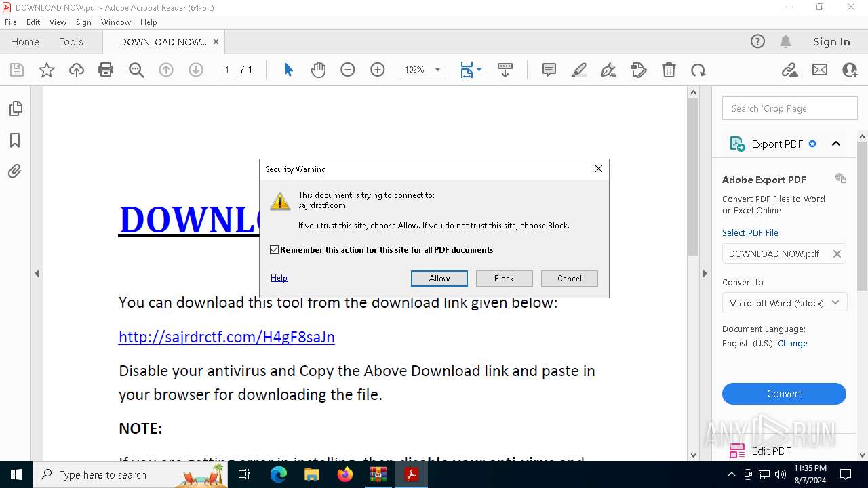Uncheck Remember this action checkbox

274,250
